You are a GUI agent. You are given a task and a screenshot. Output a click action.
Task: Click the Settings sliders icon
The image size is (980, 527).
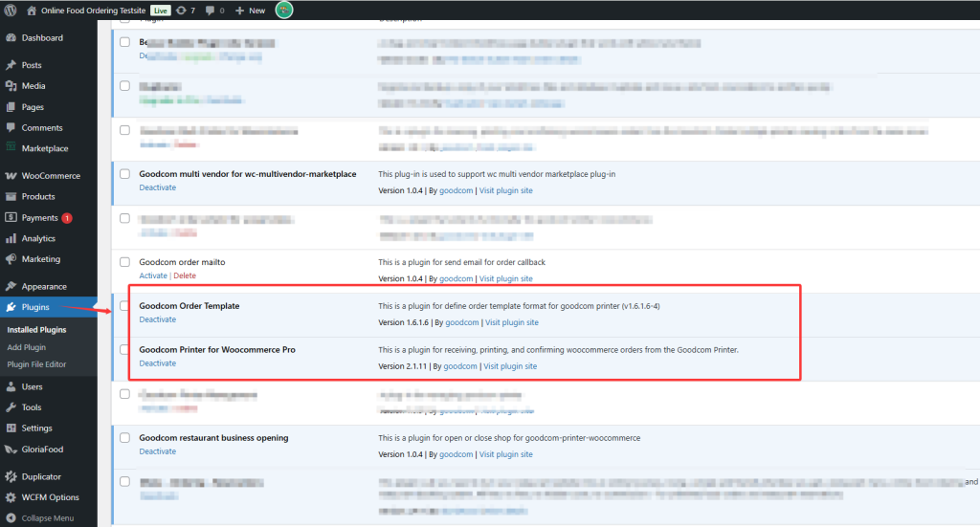point(11,428)
